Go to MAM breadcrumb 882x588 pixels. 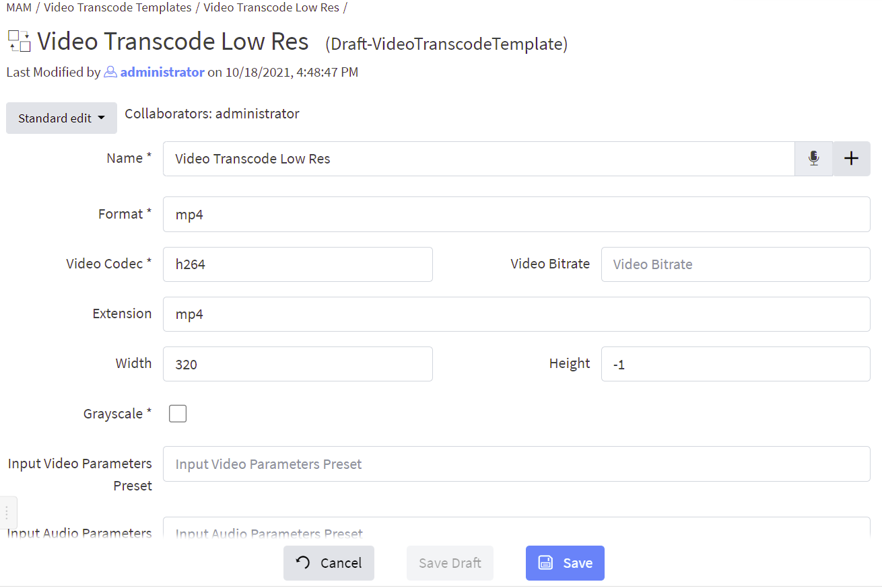(19, 8)
